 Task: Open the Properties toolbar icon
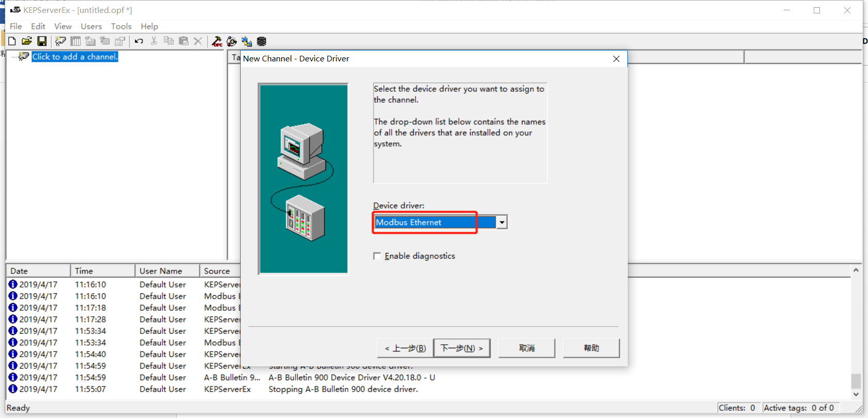click(x=120, y=41)
